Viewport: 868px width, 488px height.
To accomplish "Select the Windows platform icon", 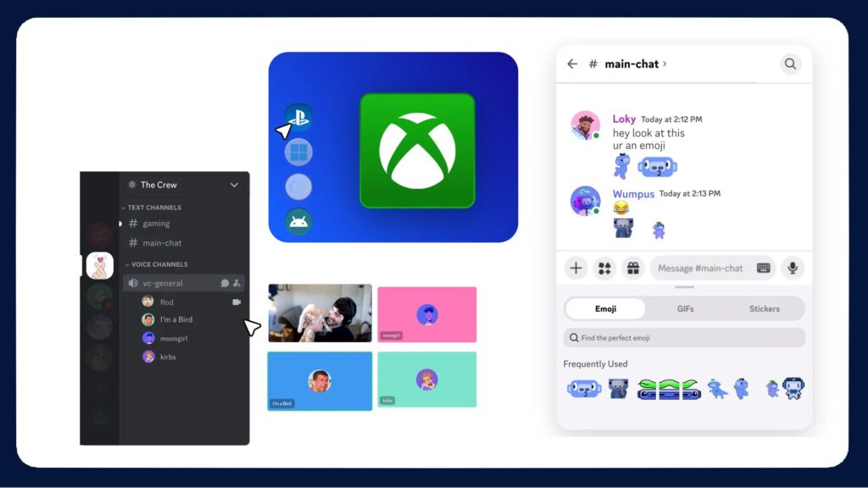I will coord(299,152).
